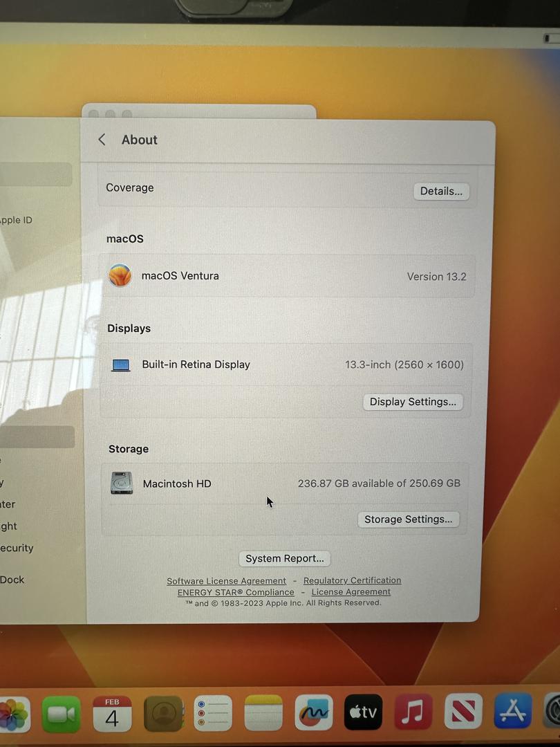Click the 'Built-in Retina Display' label
560x747 pixels.
[196, 365]
